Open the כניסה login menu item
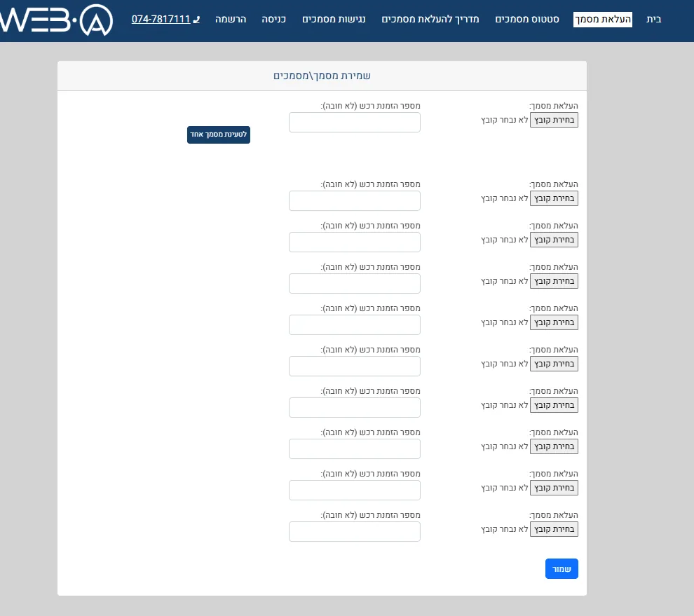 (273, 19)
